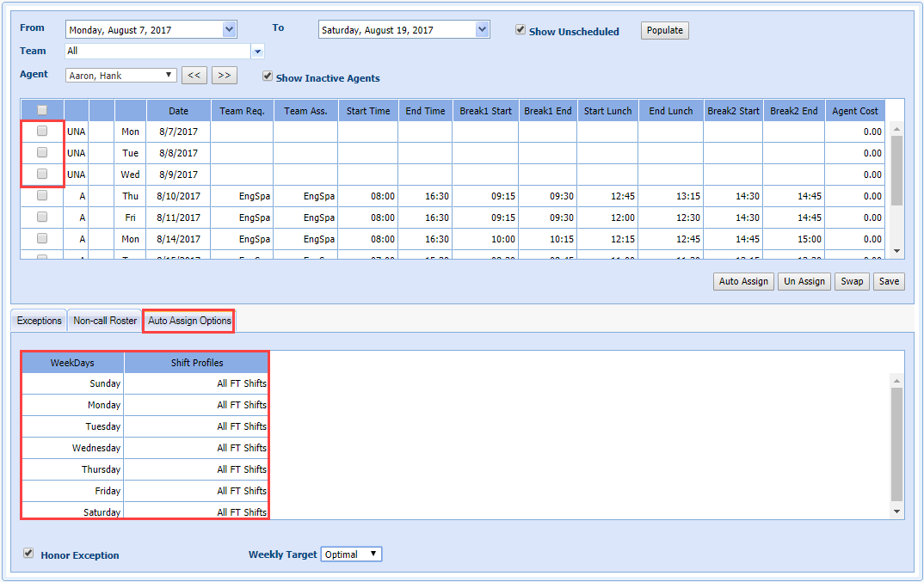This screenshot has width=924, height=582.
Task: Toggle the Show Unscheduled checkbox
Action: tap(521, 30)
